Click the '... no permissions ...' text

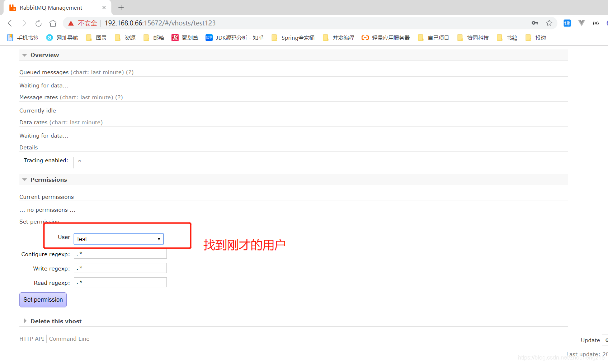point(47,210)
